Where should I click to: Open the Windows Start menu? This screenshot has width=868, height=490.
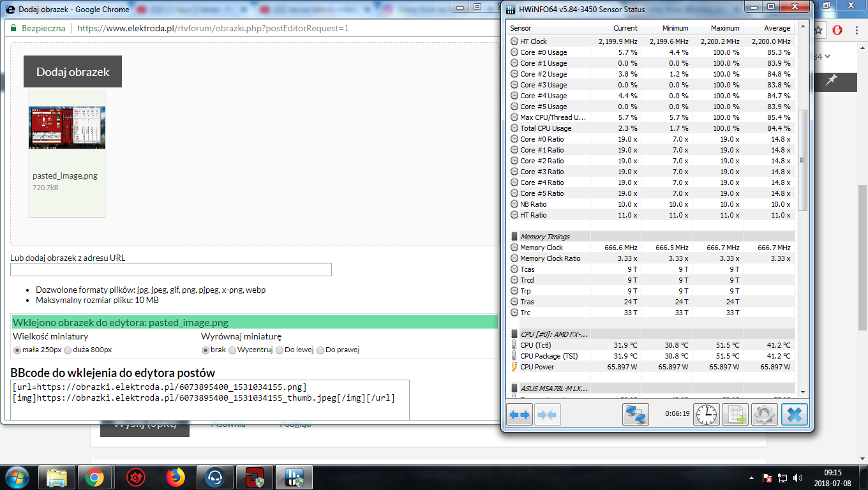tap(17, 477)
